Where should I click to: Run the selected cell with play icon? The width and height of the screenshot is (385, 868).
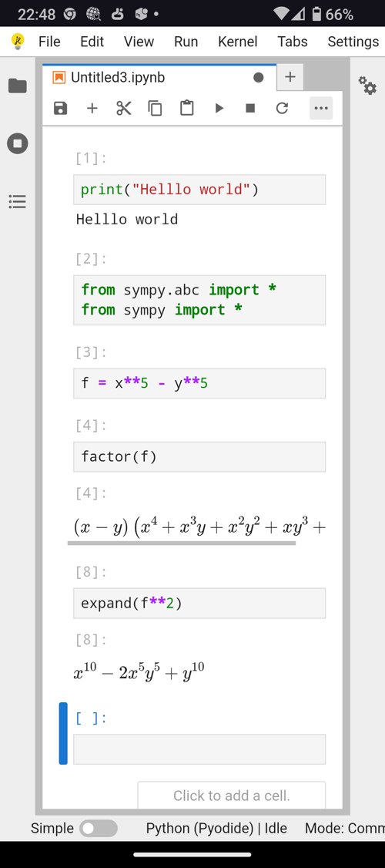coord(219,108)
